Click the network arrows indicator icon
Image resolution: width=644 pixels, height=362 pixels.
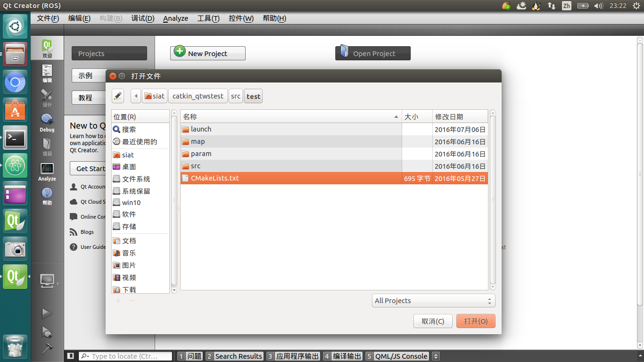(x=551, y=6)
